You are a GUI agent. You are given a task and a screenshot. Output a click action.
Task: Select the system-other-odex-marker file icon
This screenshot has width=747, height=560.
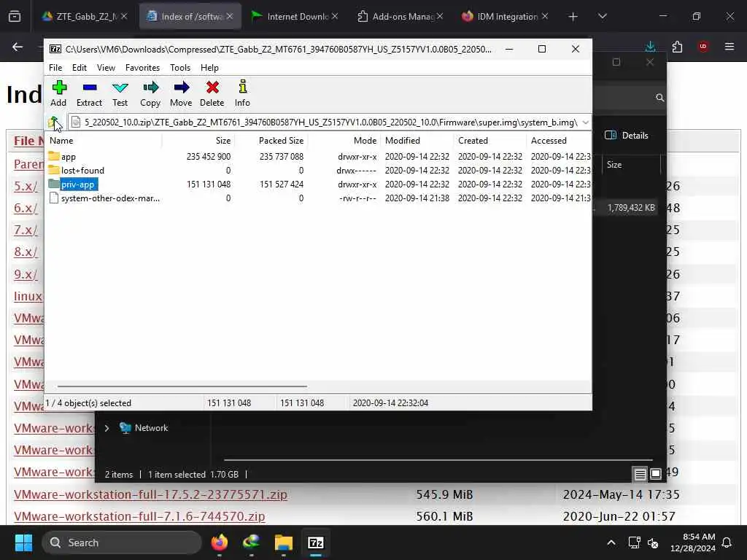[x=54, y=198]
